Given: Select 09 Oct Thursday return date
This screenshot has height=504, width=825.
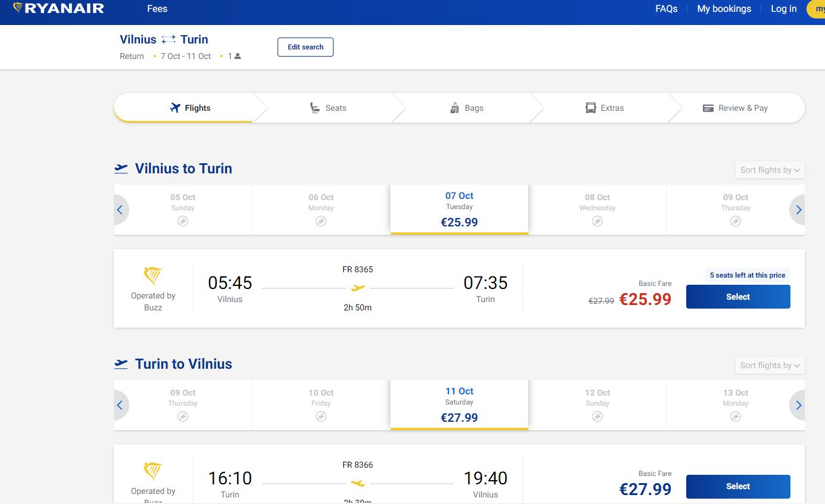Looking at the screenshot, I should pyautogui.click(x=183, y=405).
